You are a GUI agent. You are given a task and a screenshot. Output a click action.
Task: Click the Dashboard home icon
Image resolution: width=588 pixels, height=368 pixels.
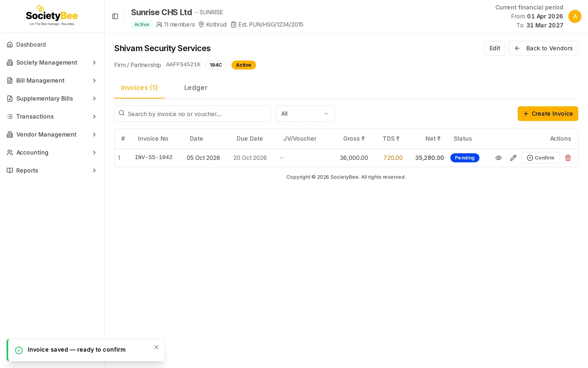click(10, 45)
